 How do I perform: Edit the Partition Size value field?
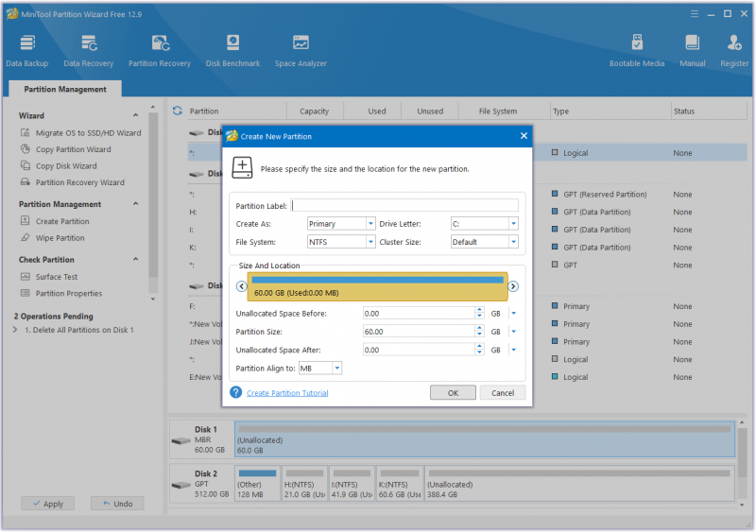tap(419, 332)
